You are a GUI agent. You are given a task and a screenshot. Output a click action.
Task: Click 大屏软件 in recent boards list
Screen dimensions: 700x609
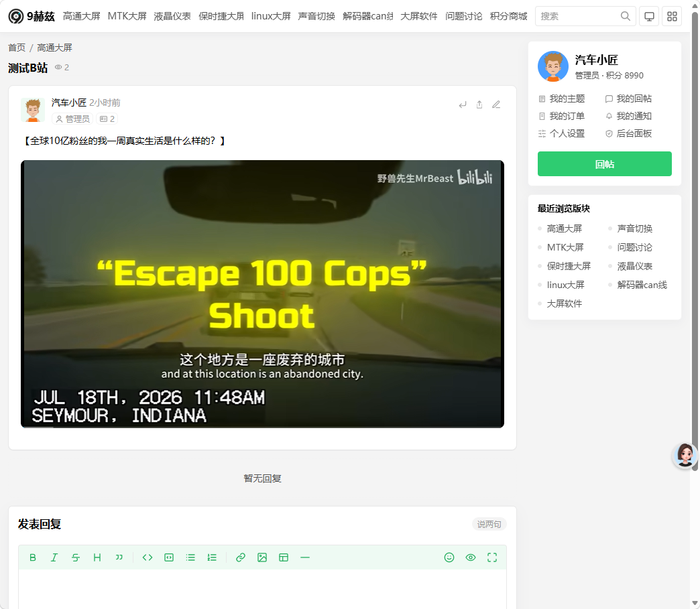click(565, 304)
